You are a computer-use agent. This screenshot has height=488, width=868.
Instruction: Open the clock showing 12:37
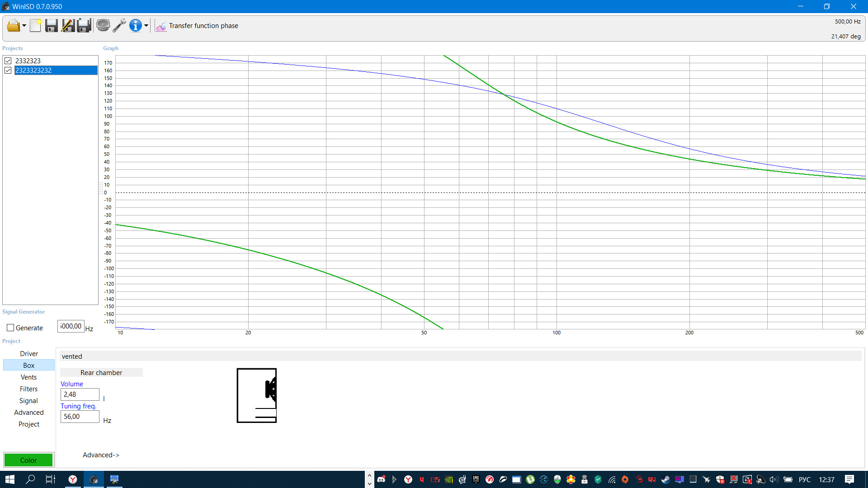tap(826, 479)
